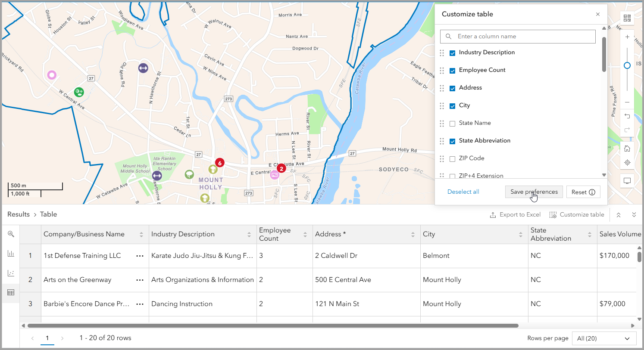Select page 1 in pagination
This screenshot has width=644, height=350.
pyautogui.click(x=47, y=338)
